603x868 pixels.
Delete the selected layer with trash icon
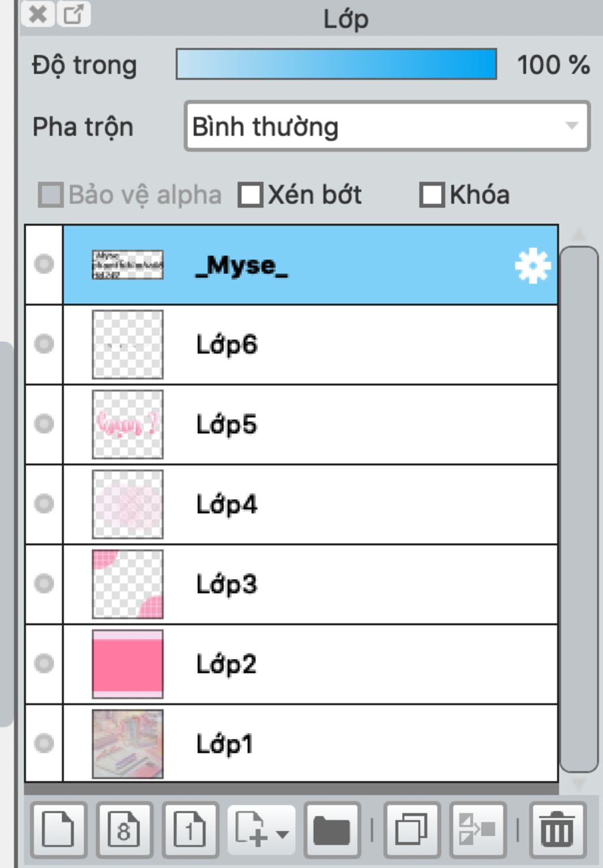click(557, 829)
